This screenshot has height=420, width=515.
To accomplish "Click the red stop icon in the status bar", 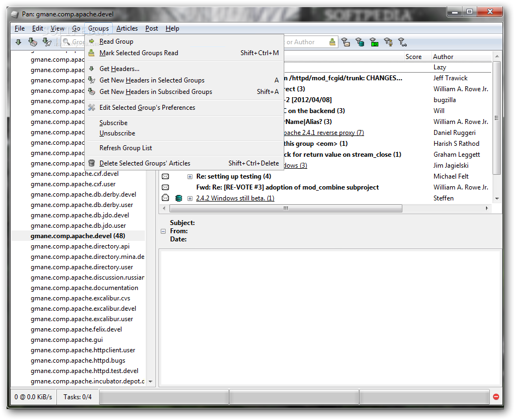I will tap(496, 397).
